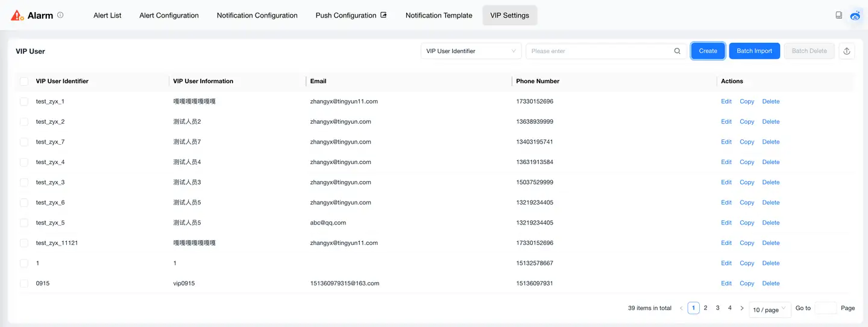Switch to Alert List tab

[x=107, y=16]
